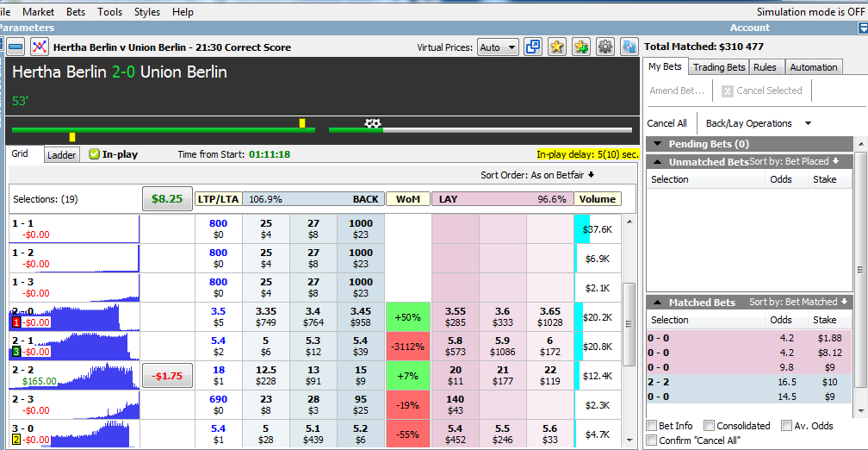Open the Tools menu
The width and height of the screenshot is (868, 450).
click(x=109, y=12)
